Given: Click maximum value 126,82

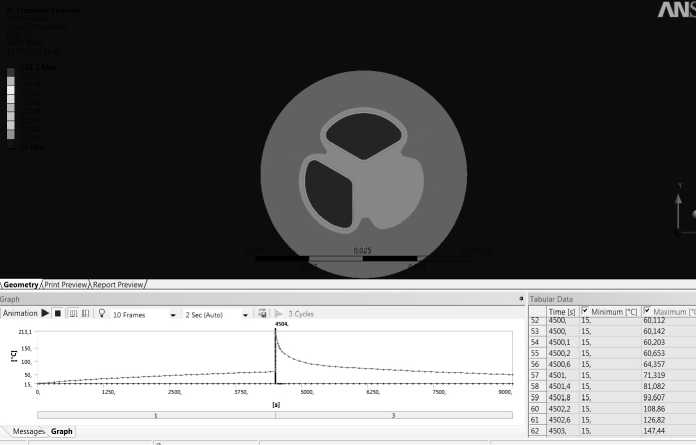Looking at the screenshot, I should tap(654, 420).
